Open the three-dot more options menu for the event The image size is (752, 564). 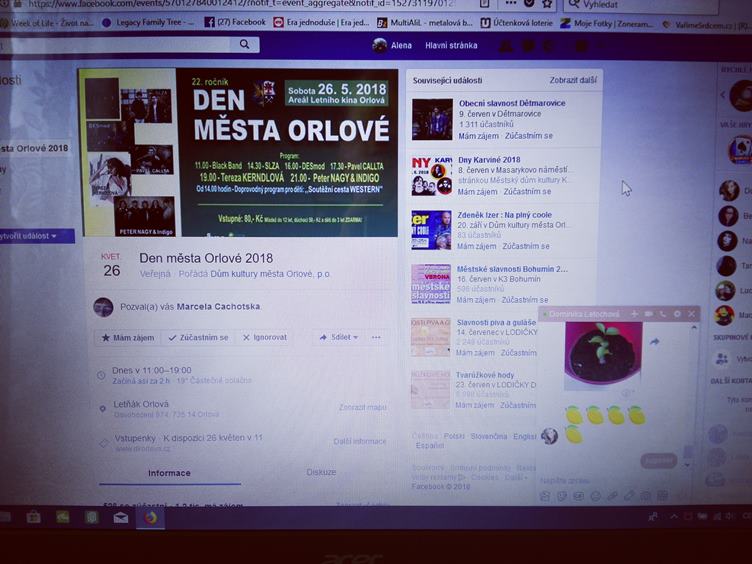pyautogui.click(x=376, y=337)
